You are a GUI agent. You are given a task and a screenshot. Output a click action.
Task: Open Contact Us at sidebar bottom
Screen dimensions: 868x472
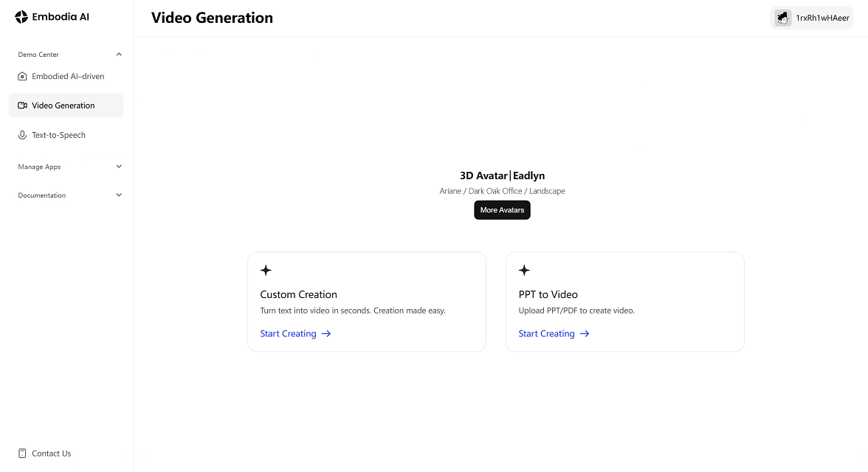click(x=51, y=453)
